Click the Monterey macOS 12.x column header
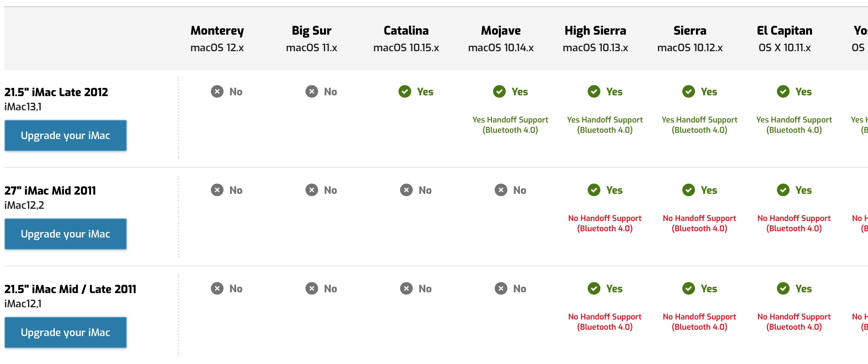The width and height of the screenshot is (868, 364). click(217, 39)
